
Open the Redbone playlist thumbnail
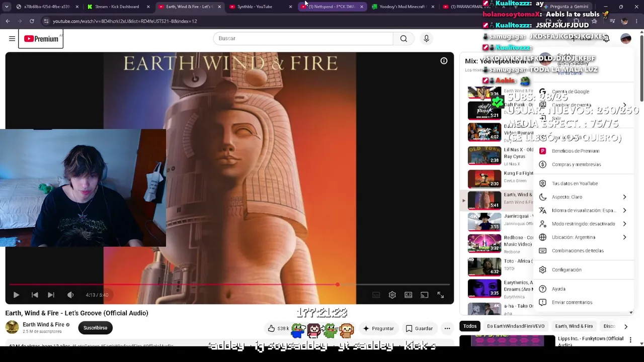(485, 243)
